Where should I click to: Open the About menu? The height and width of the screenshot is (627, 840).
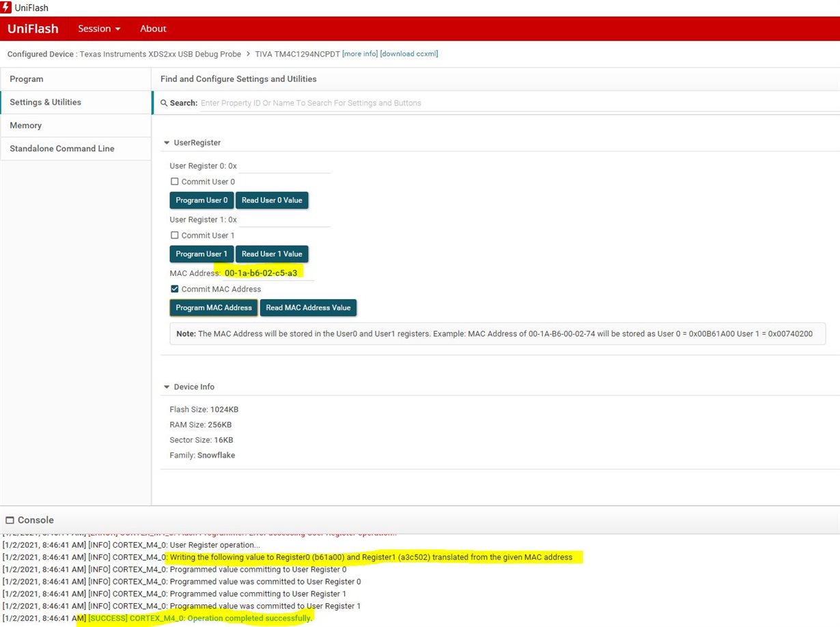(153, 29)
